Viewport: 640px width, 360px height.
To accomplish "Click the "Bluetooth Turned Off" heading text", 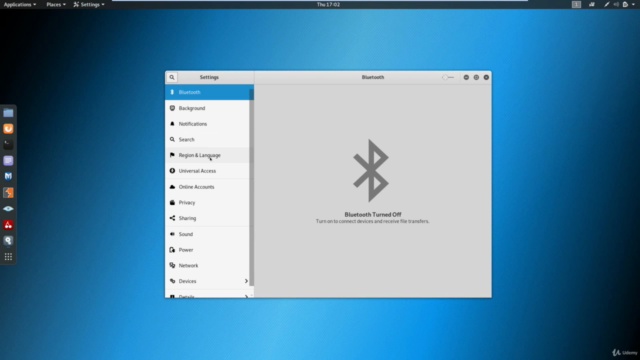I will click(x=373, y=214).
